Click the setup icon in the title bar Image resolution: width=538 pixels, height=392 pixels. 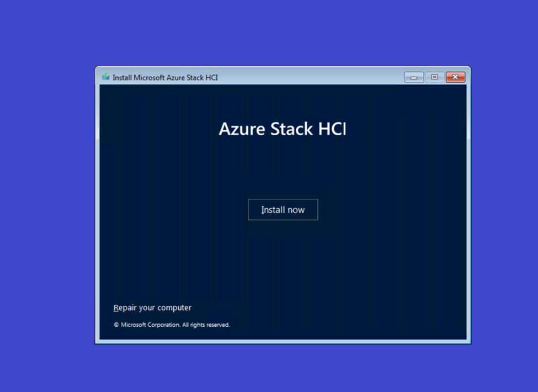[x=105, y=77]
